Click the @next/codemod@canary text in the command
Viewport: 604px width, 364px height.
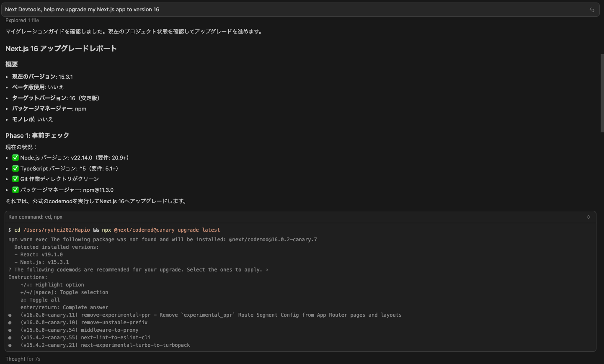tap(144, 230)
